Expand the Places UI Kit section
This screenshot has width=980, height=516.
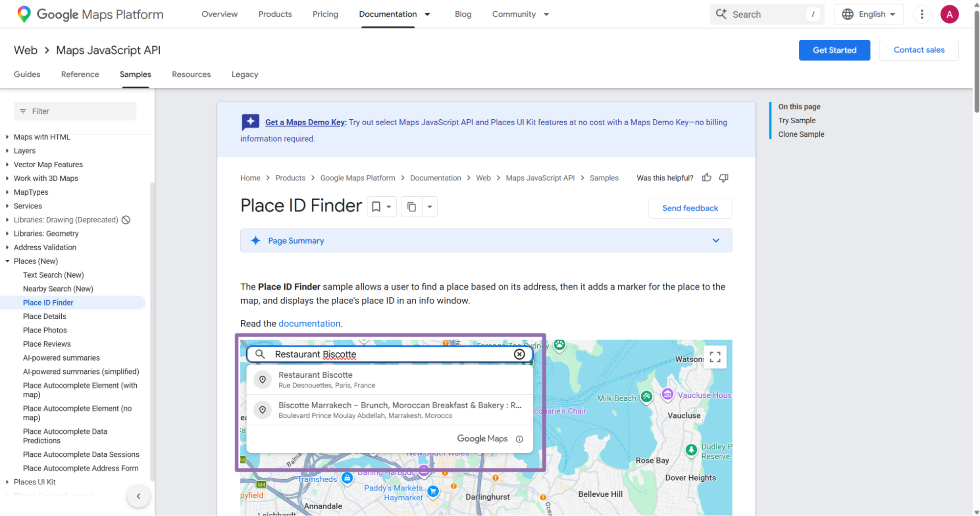click(7, 482)
